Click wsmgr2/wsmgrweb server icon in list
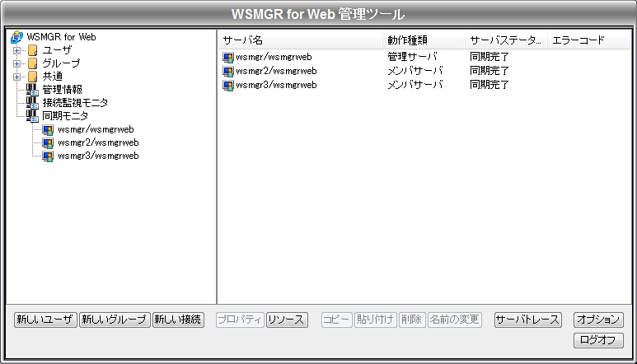The height and width of the screenshot is (364, 637). [228, 72]
